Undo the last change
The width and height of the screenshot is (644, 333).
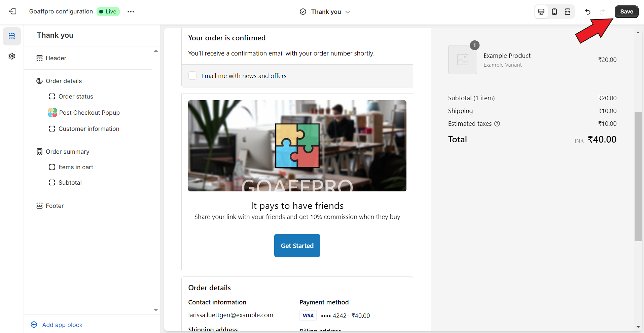(x=588, y=12)
